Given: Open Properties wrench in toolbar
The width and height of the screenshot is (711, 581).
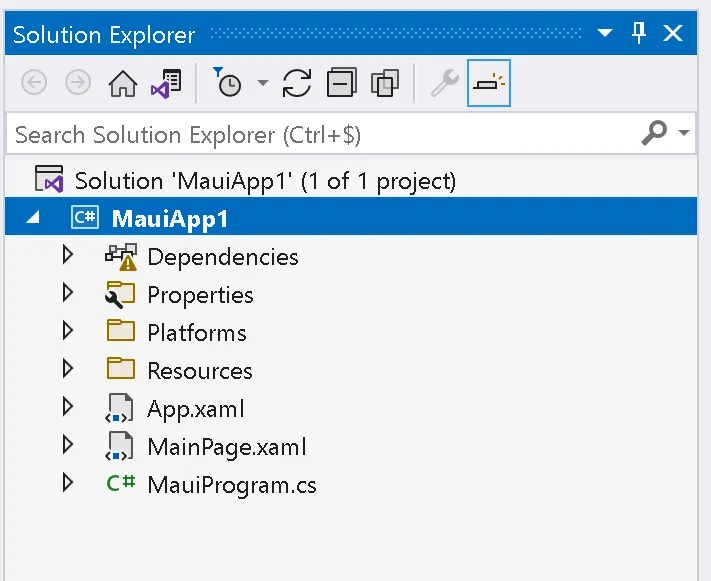Looking at the screenshot, I should [x=444, y=83].
